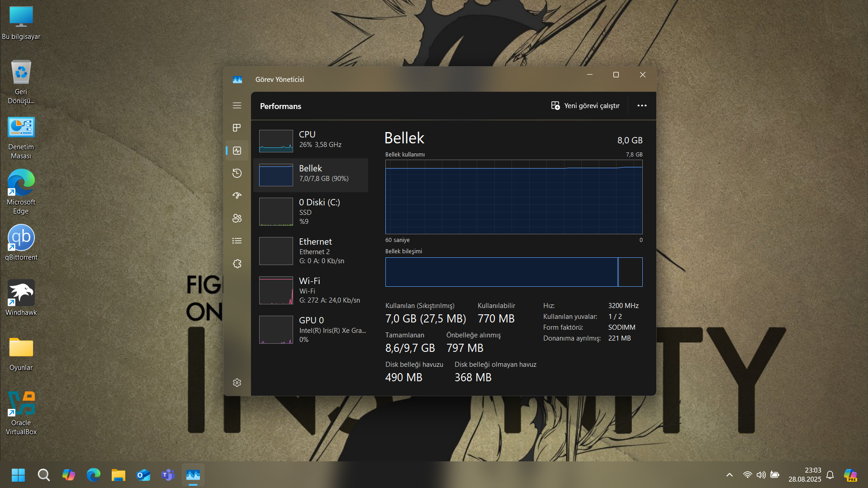The height and width of the screenshot is (488, 868).
Task: Open the three-dots more options menu
Action: [642, 105]
